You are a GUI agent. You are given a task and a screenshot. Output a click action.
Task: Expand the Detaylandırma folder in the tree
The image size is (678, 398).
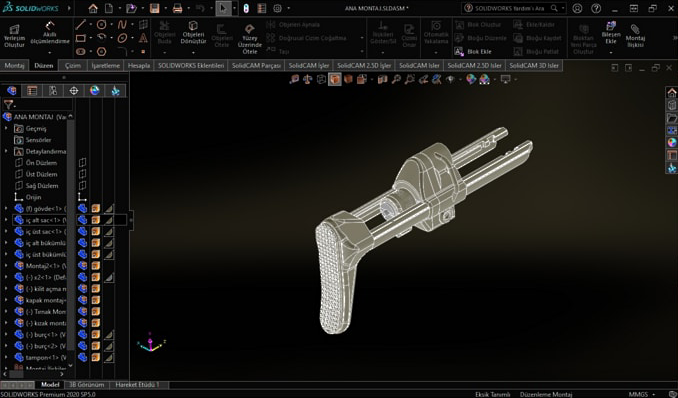click(x=6, y=151)
